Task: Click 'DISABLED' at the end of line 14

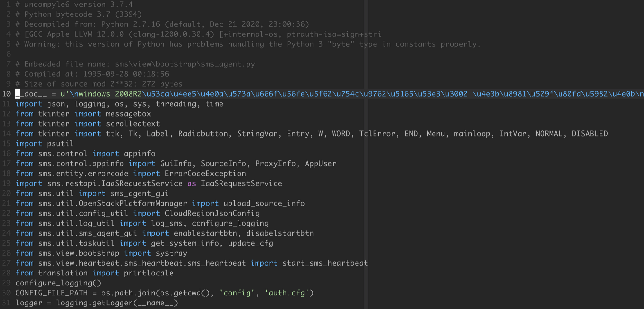Action: [590, 134]
